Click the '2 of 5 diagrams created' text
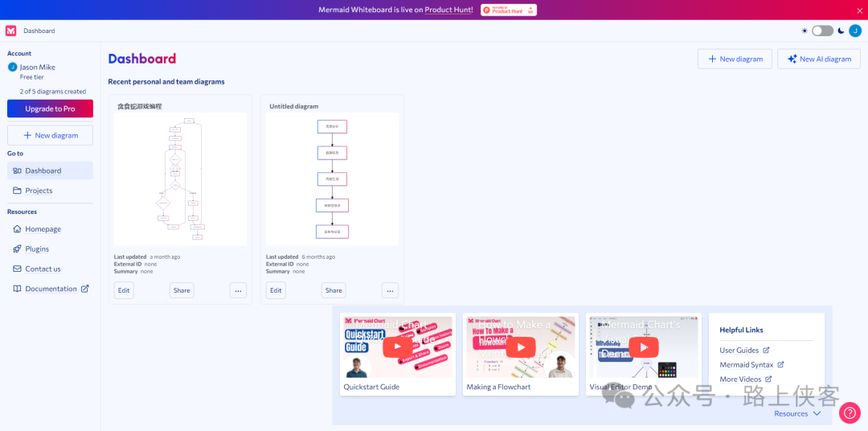The width and height of the screenshot is (868, 431). (x=53, y=92)
